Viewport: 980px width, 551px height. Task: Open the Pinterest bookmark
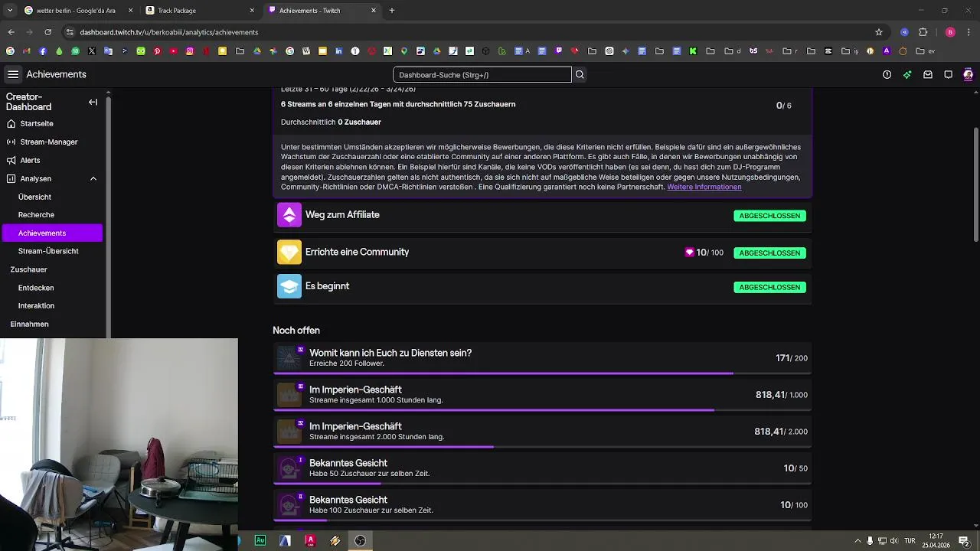(157, 51)
